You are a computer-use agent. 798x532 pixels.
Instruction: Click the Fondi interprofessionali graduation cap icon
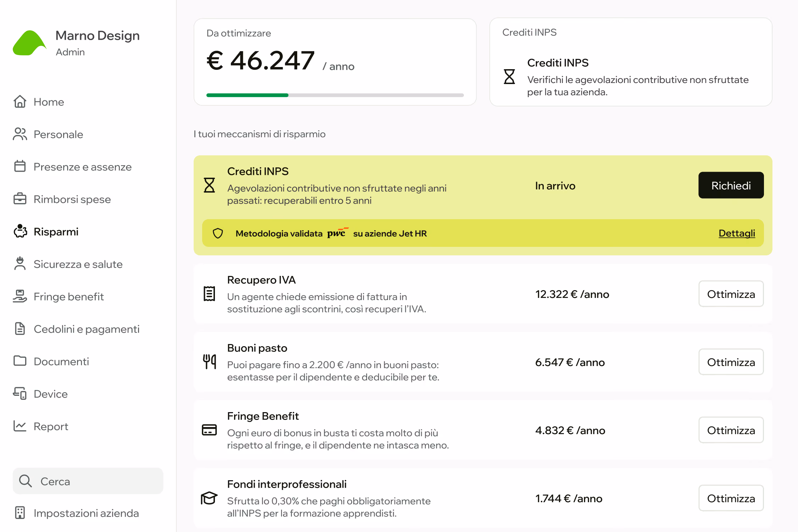209,498
